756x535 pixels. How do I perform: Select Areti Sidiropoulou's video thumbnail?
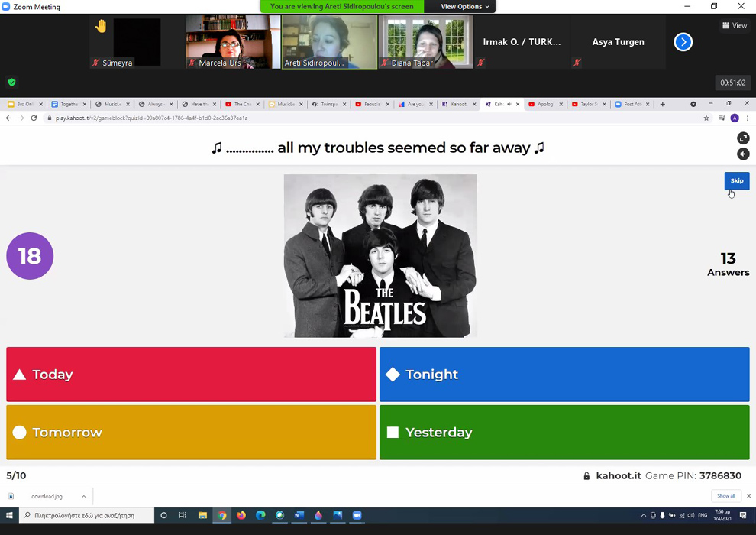(329, 42)
